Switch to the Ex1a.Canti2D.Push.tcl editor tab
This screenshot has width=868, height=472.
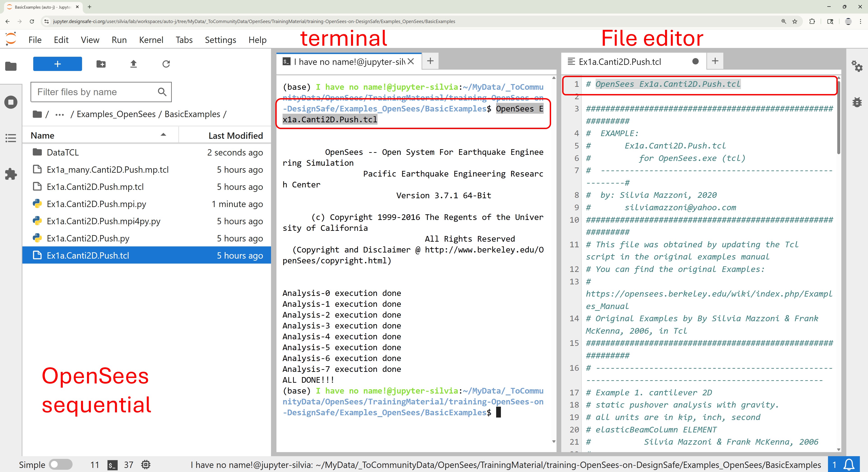[x=620, y=62]
